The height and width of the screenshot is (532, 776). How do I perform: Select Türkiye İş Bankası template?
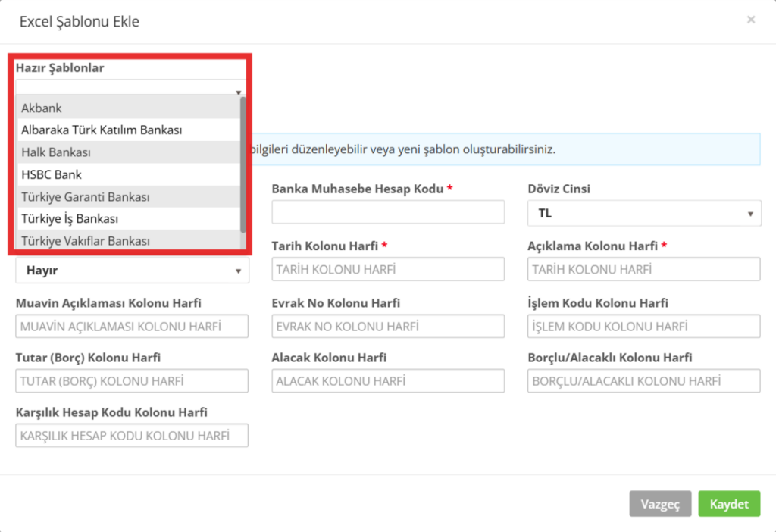click(129, 218)
